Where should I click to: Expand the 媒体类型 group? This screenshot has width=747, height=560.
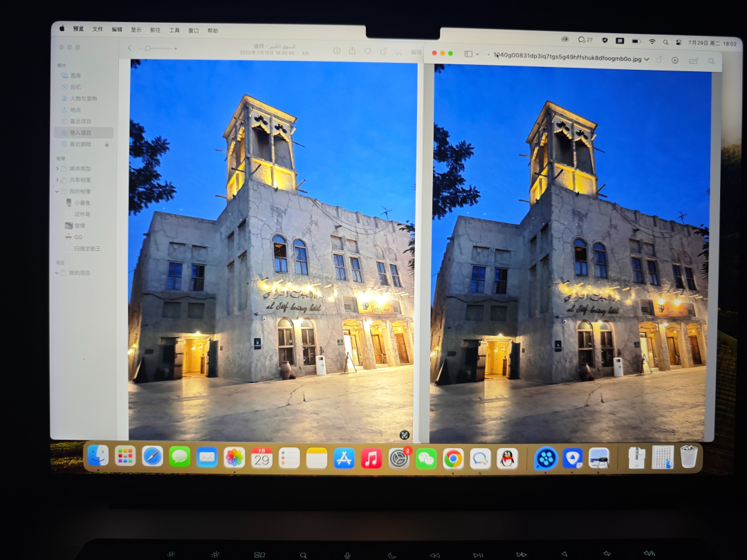[57, 169]
